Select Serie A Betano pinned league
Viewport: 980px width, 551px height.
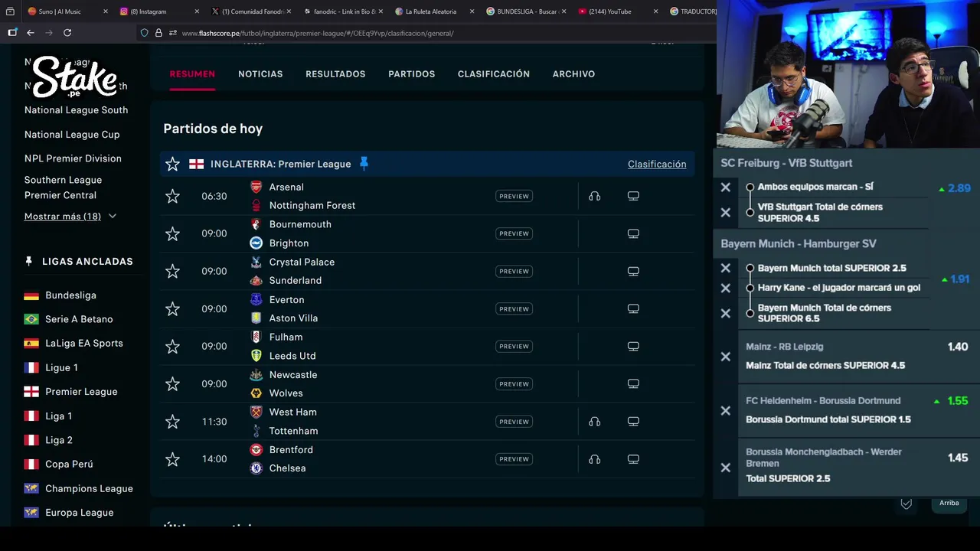79,319
